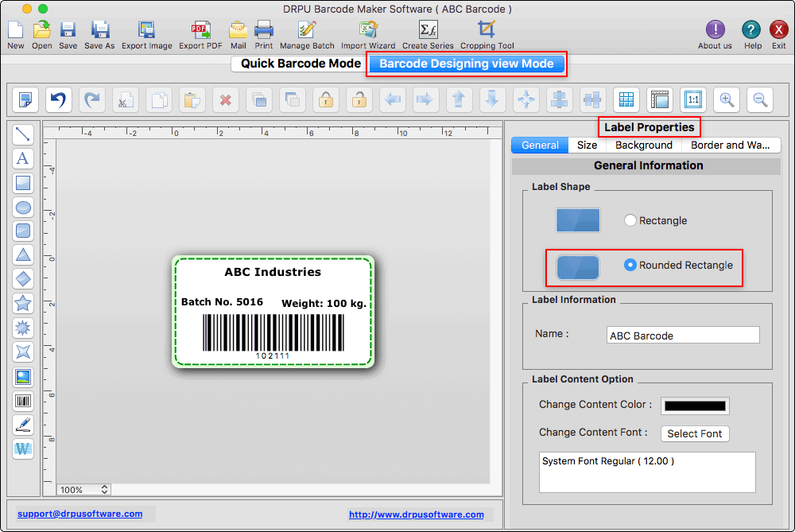Click the rectangle shape preview thumbnail

tap(577, 220)
